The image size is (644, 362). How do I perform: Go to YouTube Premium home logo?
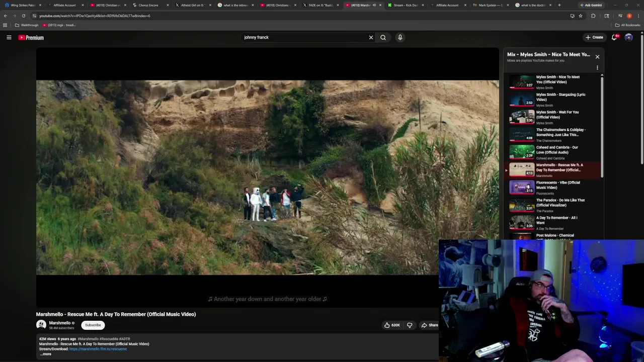(31, 38)
